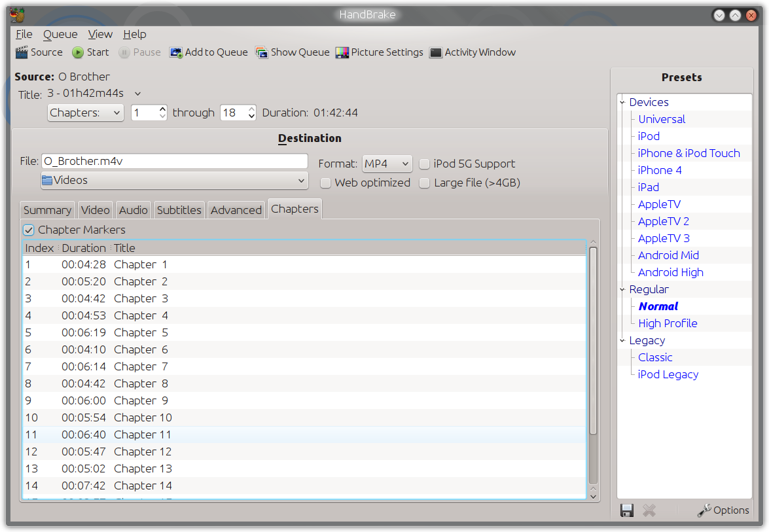Select the Classic preset
The height and width of the screenshot is (532, 769).
[x=655, y=357]
